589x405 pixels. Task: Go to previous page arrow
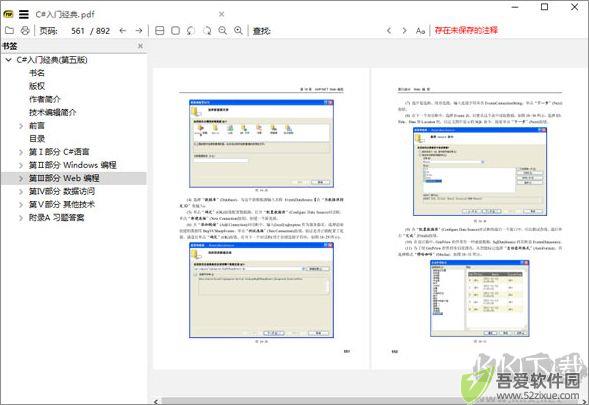(122, 30)
